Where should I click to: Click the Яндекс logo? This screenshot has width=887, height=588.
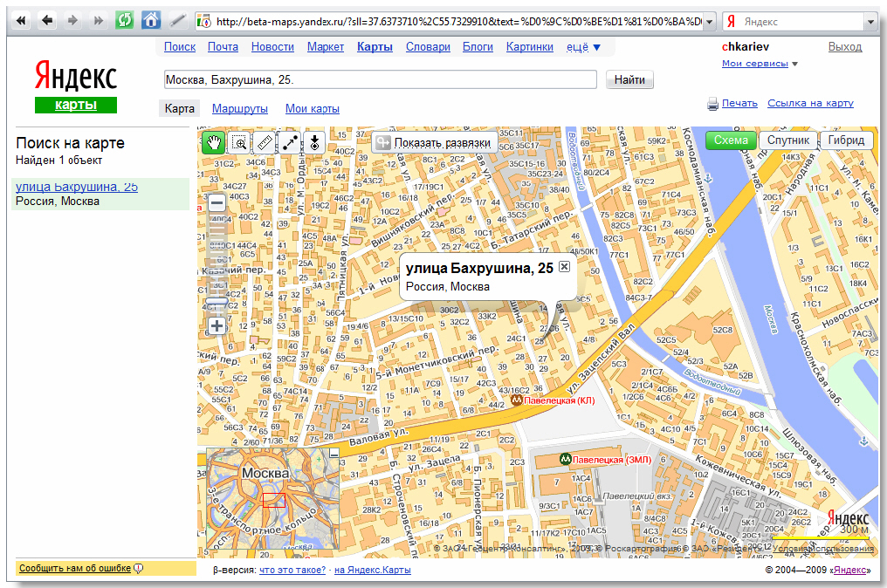point(76,76)
